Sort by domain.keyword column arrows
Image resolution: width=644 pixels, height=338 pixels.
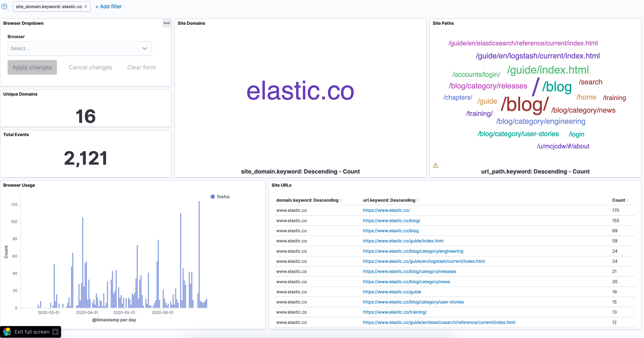(341, 200)
